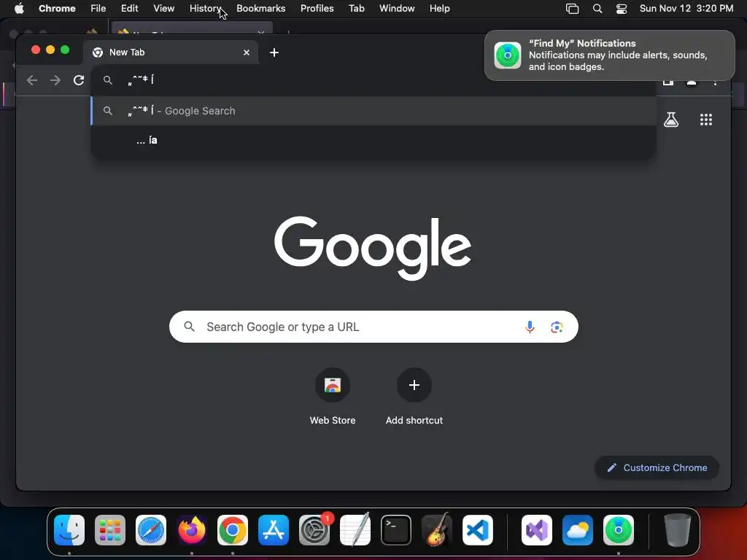Screen dimensions: 747x560
Task: Open the Trash in the dock
Action: tap(677, 530)
